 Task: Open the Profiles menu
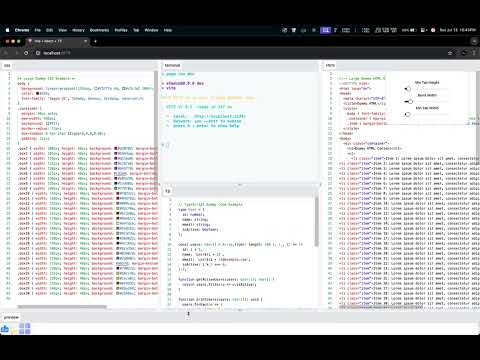(x=121, y=30)
